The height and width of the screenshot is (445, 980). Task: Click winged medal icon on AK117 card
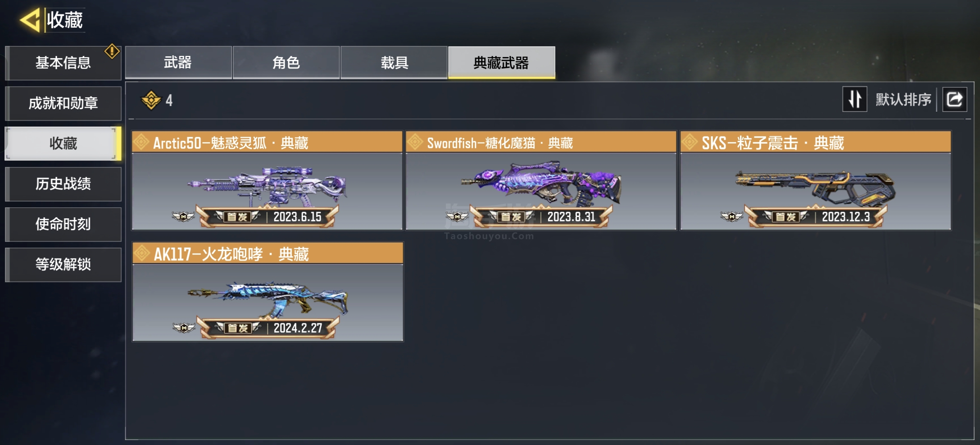[x=184, y=327]
